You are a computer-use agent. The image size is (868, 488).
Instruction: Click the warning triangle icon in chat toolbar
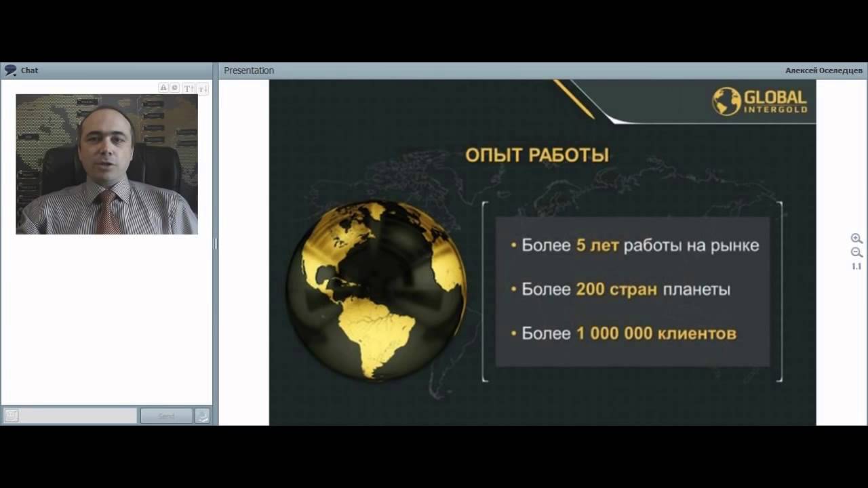pos(163,88)
